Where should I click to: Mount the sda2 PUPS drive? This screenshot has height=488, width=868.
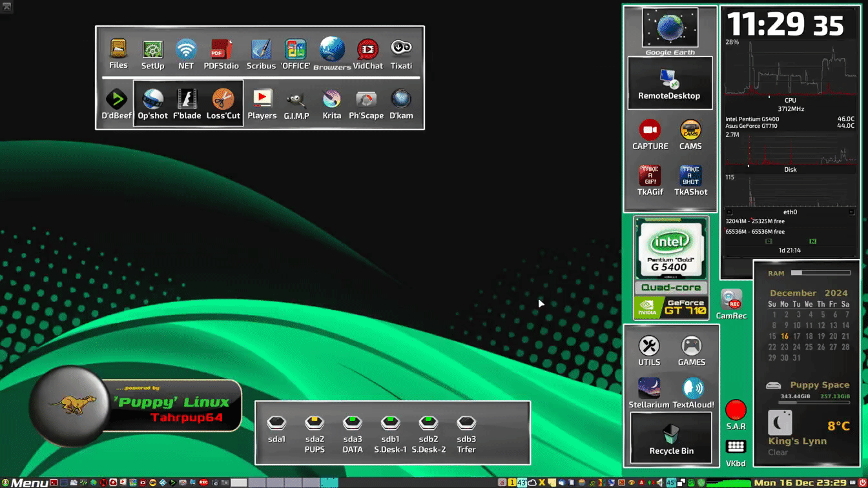315,434
